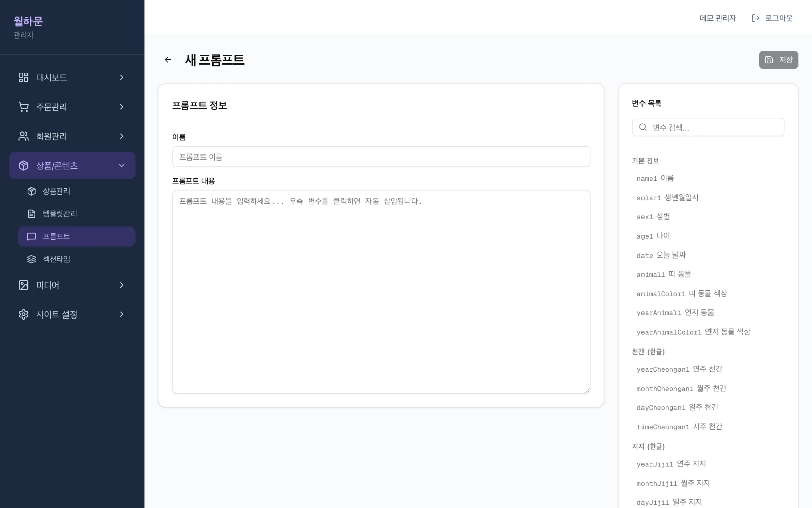Insert the yearAnimal1 연지 동물 variable
The width and height of the screenshot is (812, 508).
click(x=708, y=313)
